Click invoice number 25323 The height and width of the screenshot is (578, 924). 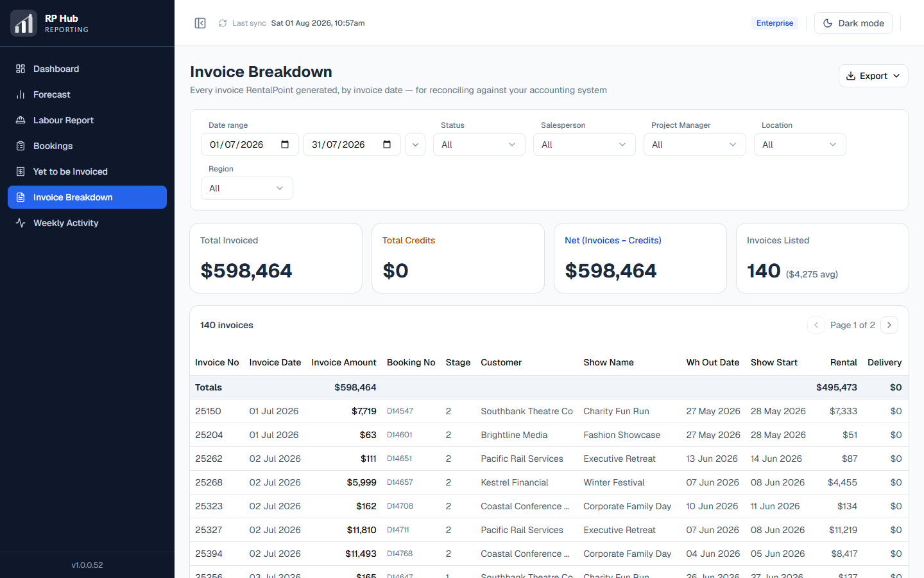click(209, 506)
